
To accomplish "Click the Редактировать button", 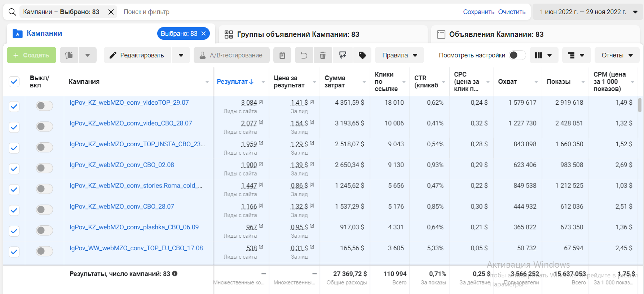I will pos(137,55).
